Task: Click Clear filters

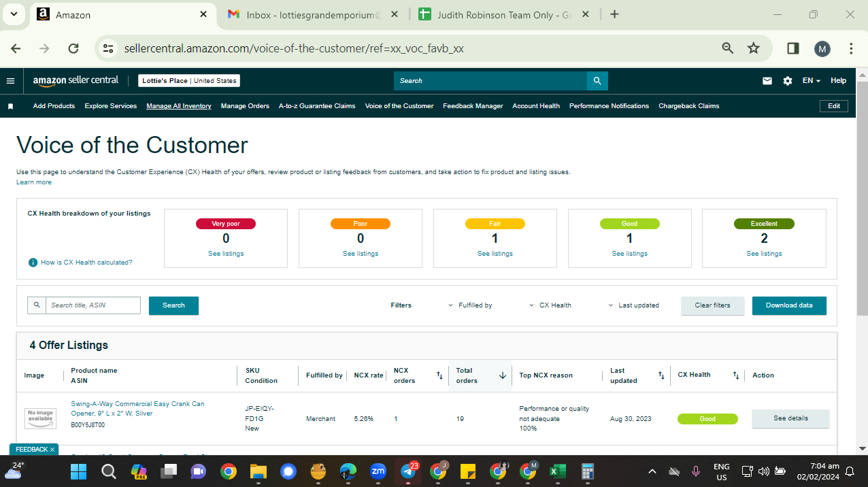Action: pyautogui.click(x=712, y=305)
